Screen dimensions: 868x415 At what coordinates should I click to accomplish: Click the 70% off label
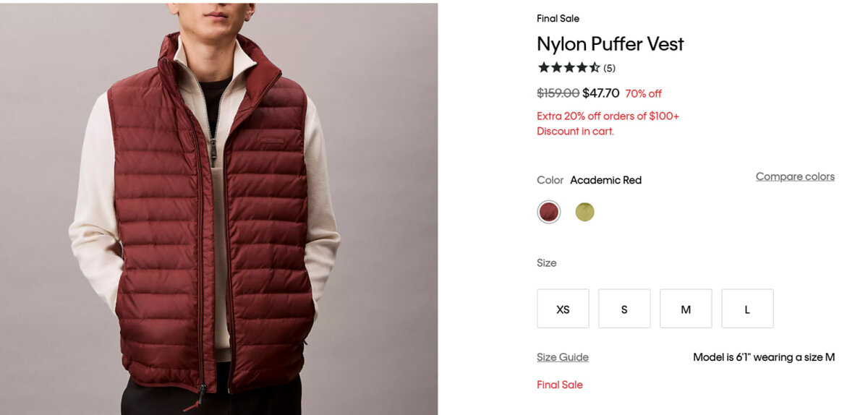(643, 94)
